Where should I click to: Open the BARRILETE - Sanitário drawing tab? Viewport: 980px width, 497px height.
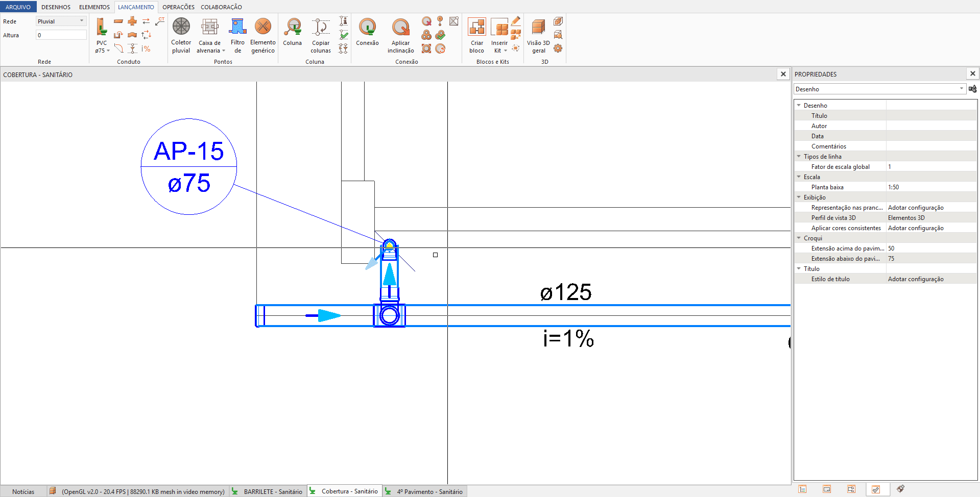[268, 491]
